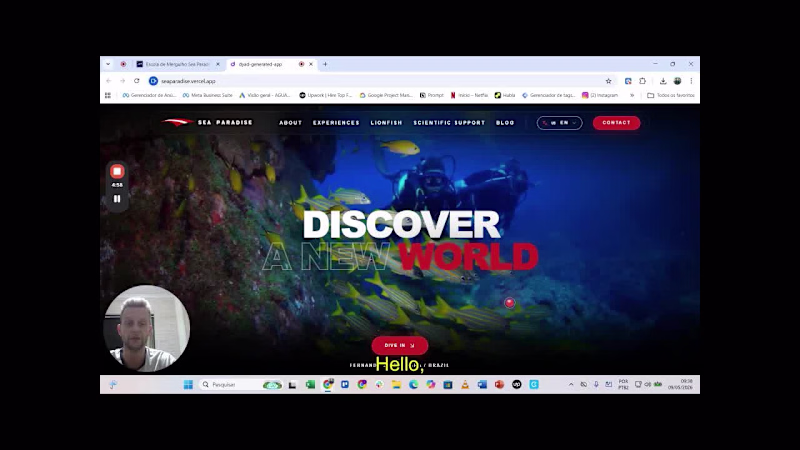Open the browser downloads icon
The width and height of the screenshot is (800, 450).
pyautogui.click(x=663, y=81)
